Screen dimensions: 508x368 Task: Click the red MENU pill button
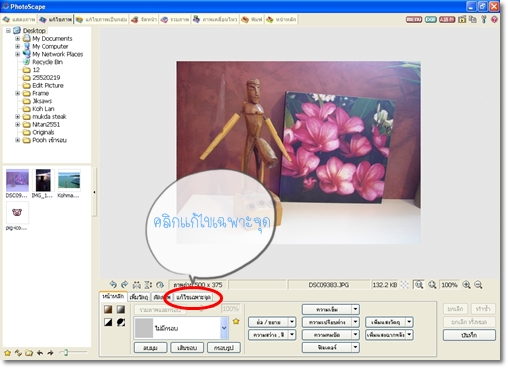coord(414,19)
